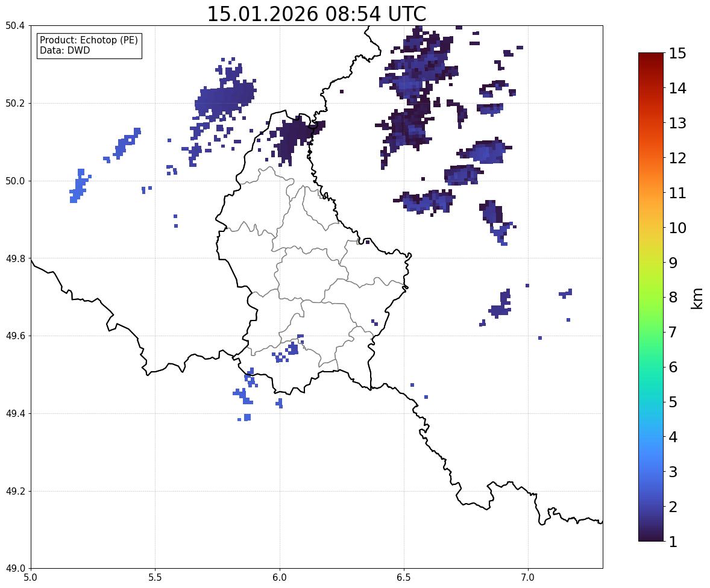Click the longitude axis label "5.5"
710x588 pixels.
pyautogui.click(x=155, y=578)
